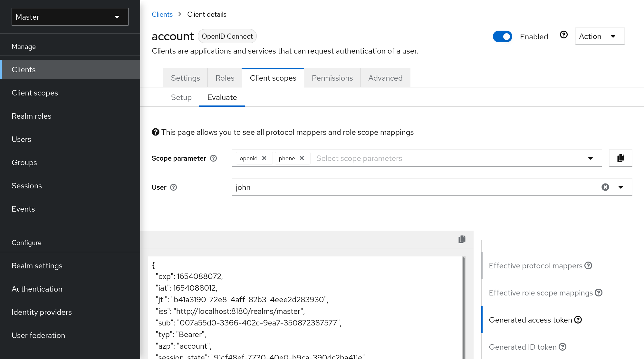Image resolution: width=644 pixels, height=359 pixels.
Task: Open the User selection dropdown arrow
Action: pos(621,187)
